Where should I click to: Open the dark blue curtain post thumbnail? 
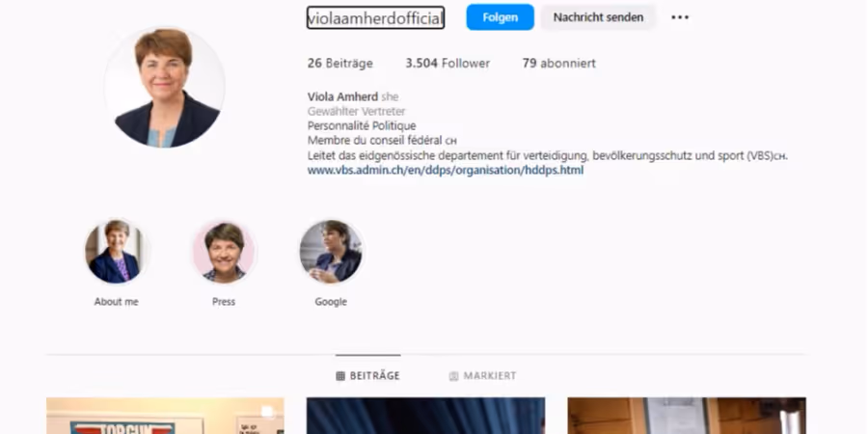425,416
